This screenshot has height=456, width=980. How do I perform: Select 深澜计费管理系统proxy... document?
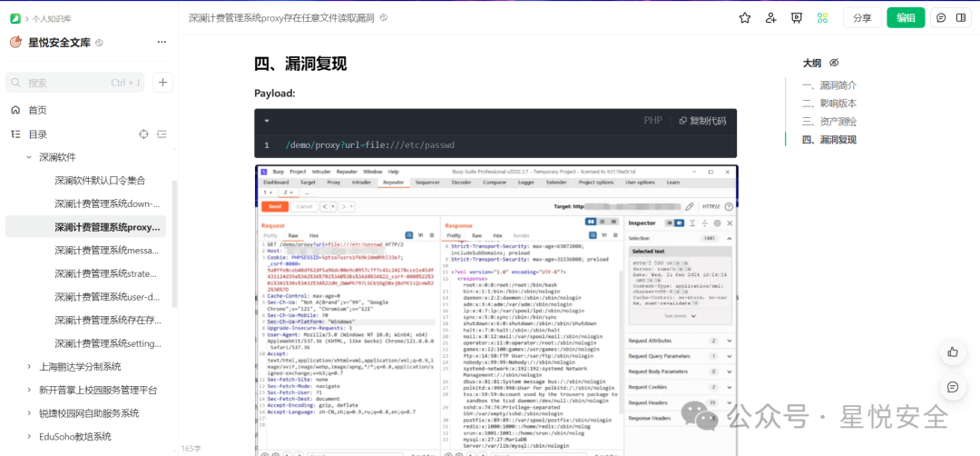(x=85, y=226)
